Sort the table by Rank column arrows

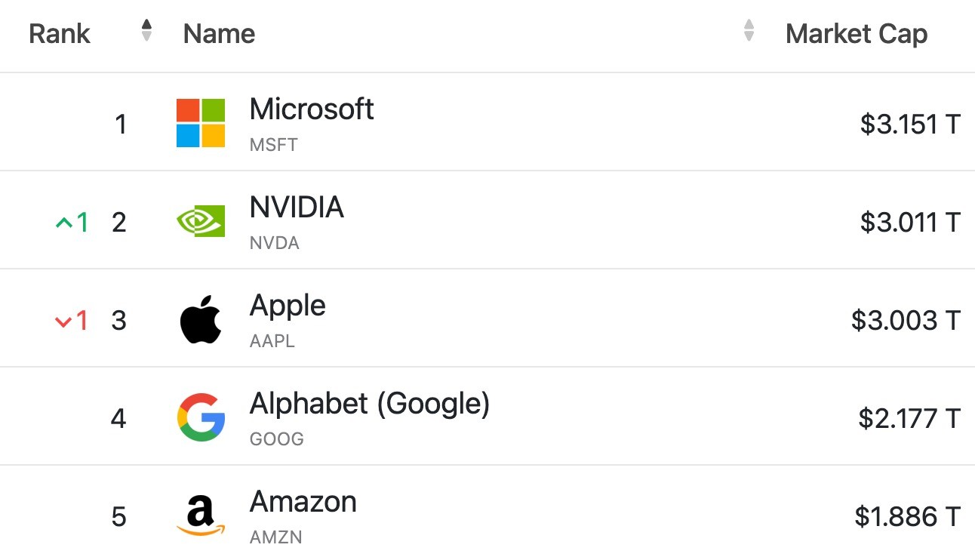[146, 31]
